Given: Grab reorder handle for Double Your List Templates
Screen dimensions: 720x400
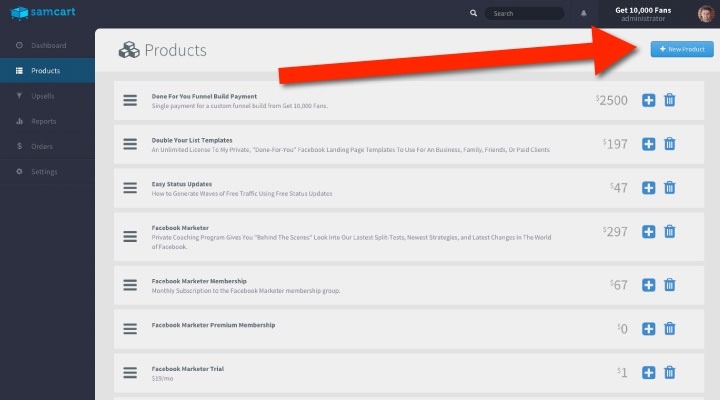Looking at the screenshot, I should [x=130, y=144].
